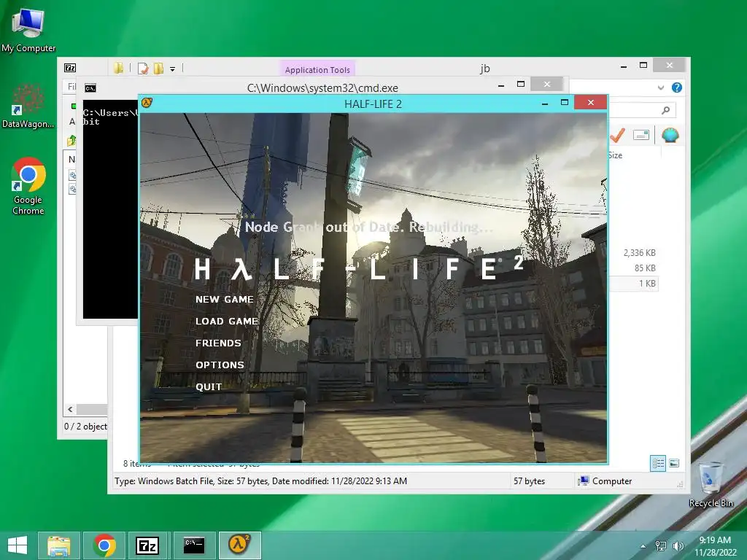Open Customize Quick Access Toolbar dropdown
747x560 pixels.
172,69
